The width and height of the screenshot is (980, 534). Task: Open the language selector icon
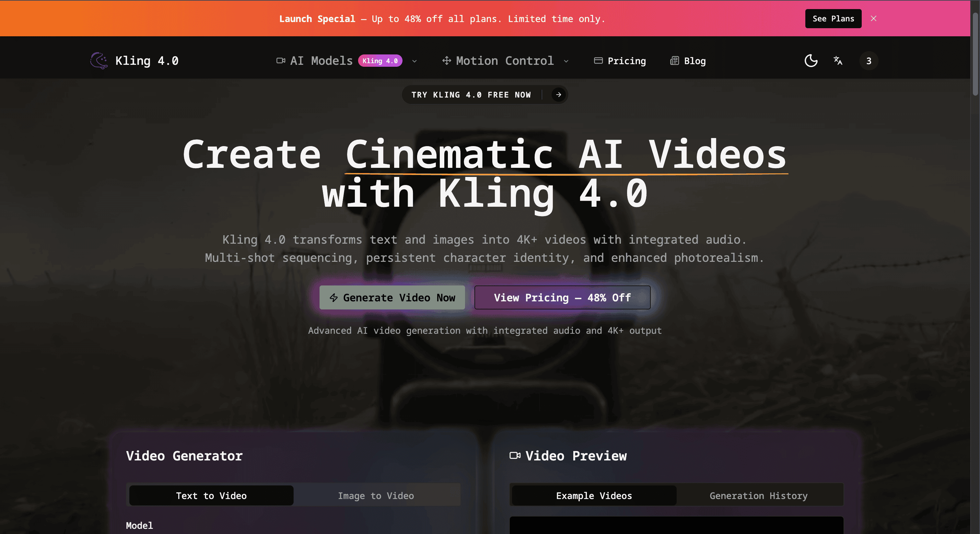point(838,61)
